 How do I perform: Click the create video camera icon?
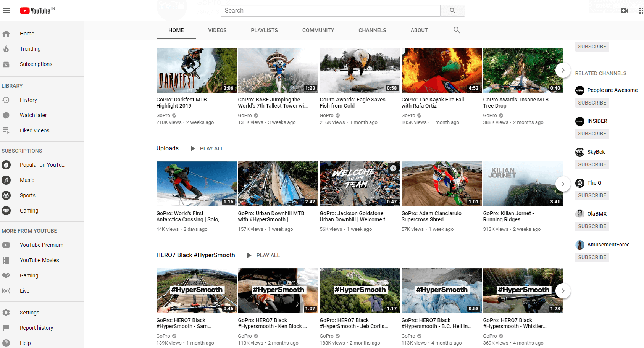624,11
